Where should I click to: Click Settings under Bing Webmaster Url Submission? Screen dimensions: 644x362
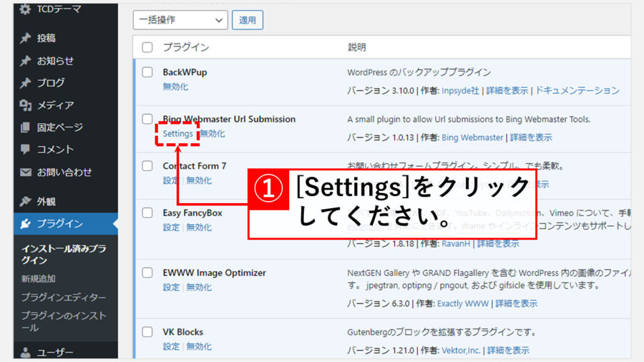177,133
